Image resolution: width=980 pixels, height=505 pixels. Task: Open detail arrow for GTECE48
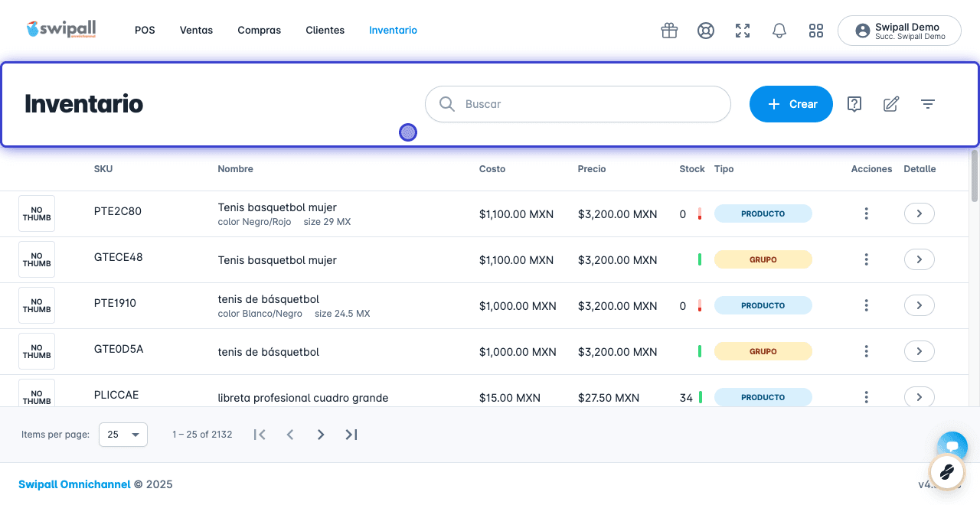pos(920,259)
